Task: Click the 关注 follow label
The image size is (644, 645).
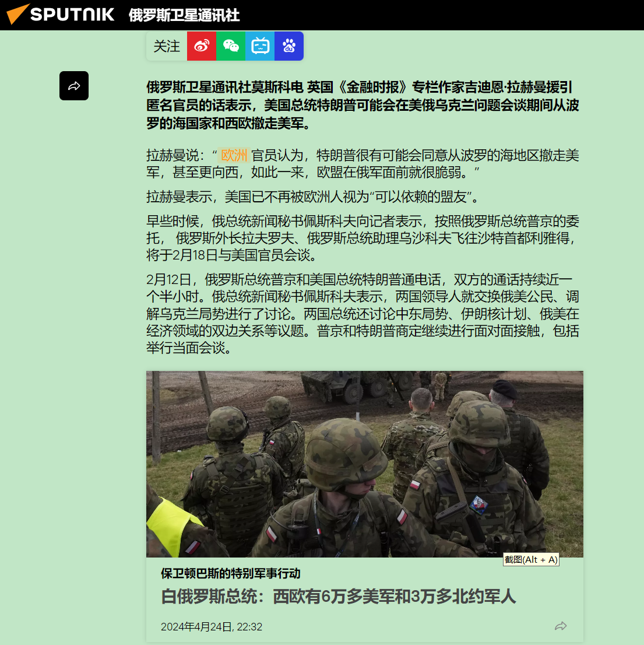Action: coord(167,46)
